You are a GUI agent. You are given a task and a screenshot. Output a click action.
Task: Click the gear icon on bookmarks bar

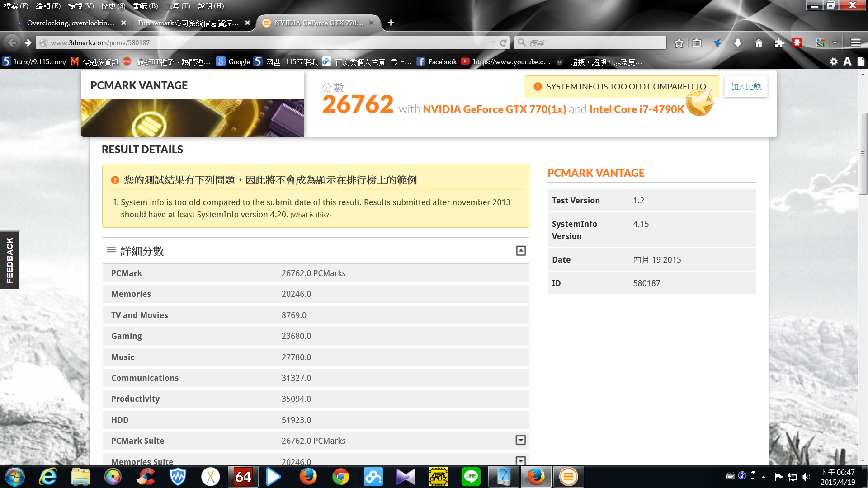pyautogui.click(x=834, y=61)
